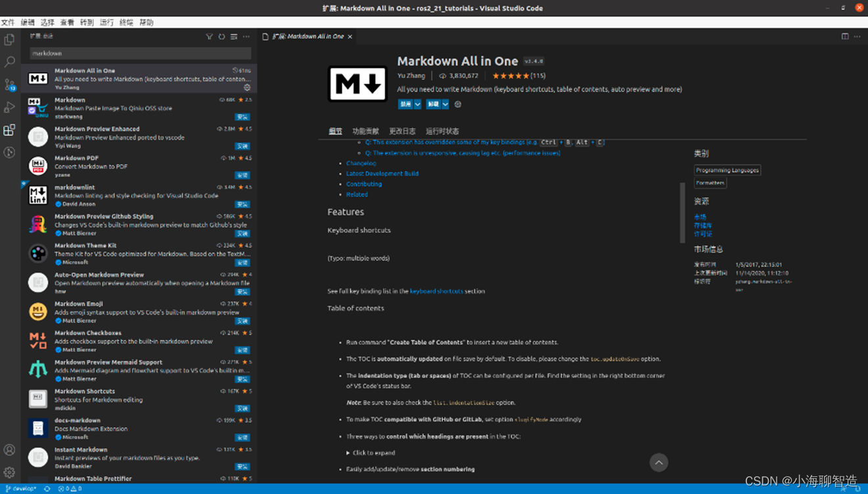Open the 存储库 repository resource link
Image resolution: width=868 pixels, height=494 pixels.
point(702,225)
